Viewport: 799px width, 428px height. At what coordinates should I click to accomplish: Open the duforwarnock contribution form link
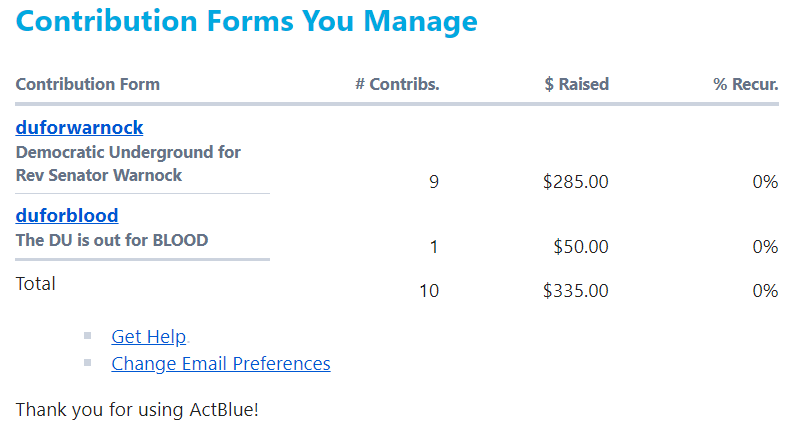pos(79,128)
